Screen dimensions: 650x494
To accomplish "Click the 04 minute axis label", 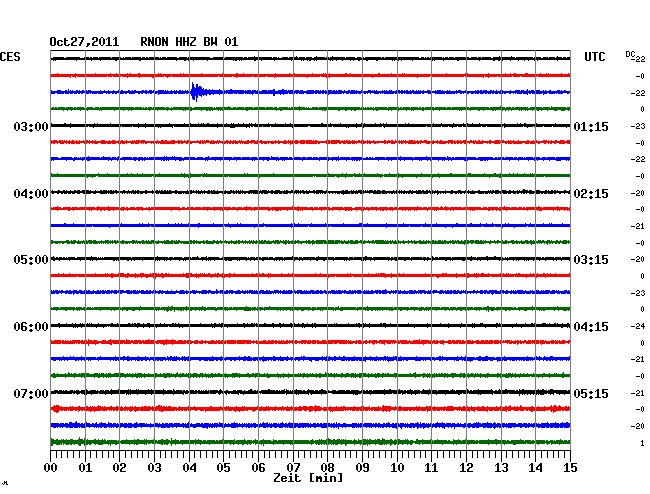I will (x=189, y=468).
